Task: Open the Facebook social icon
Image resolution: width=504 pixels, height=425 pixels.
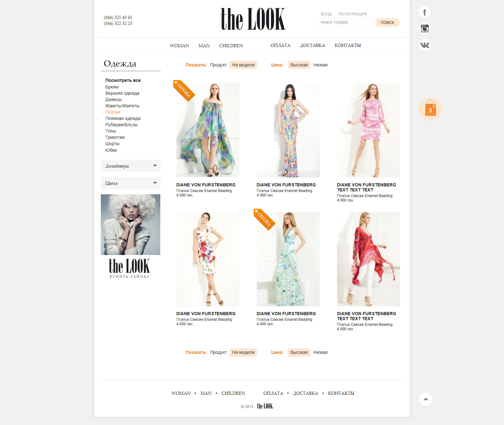Action: (425, 12)
